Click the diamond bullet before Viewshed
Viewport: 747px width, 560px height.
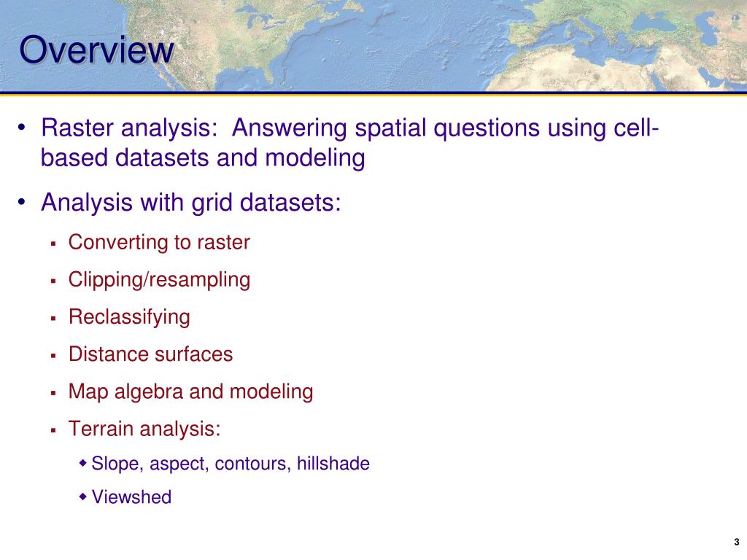pyautogui.click(x=83, y=496)
